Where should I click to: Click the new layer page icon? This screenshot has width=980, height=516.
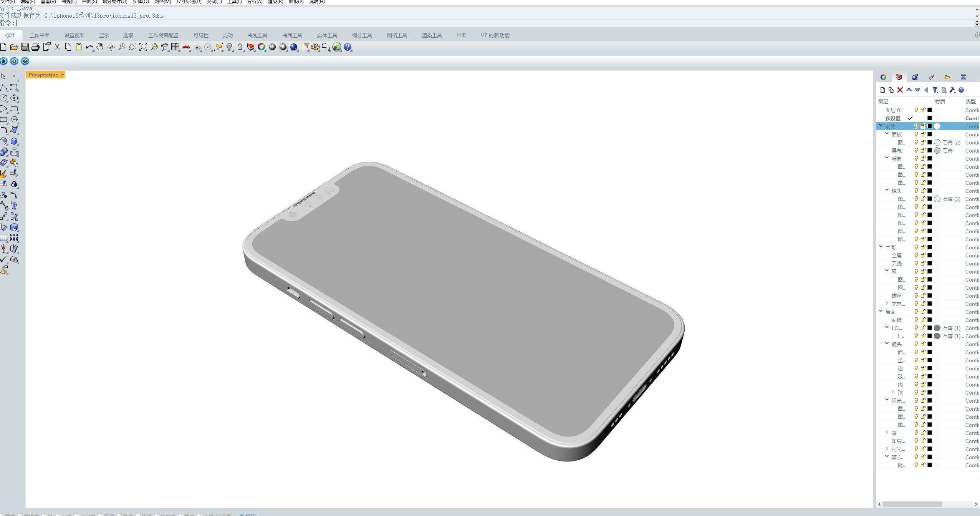click(x=882, y=90)
